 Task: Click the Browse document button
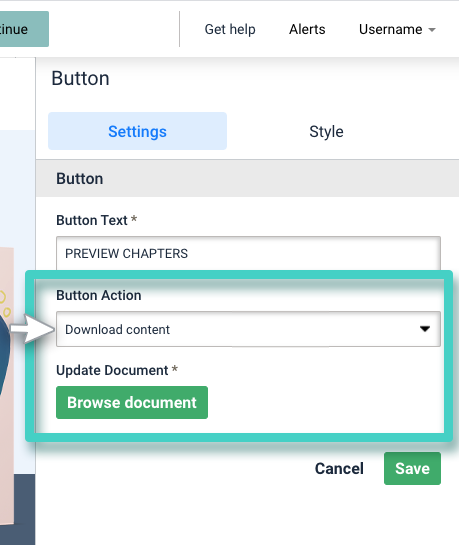coord(132,402)
